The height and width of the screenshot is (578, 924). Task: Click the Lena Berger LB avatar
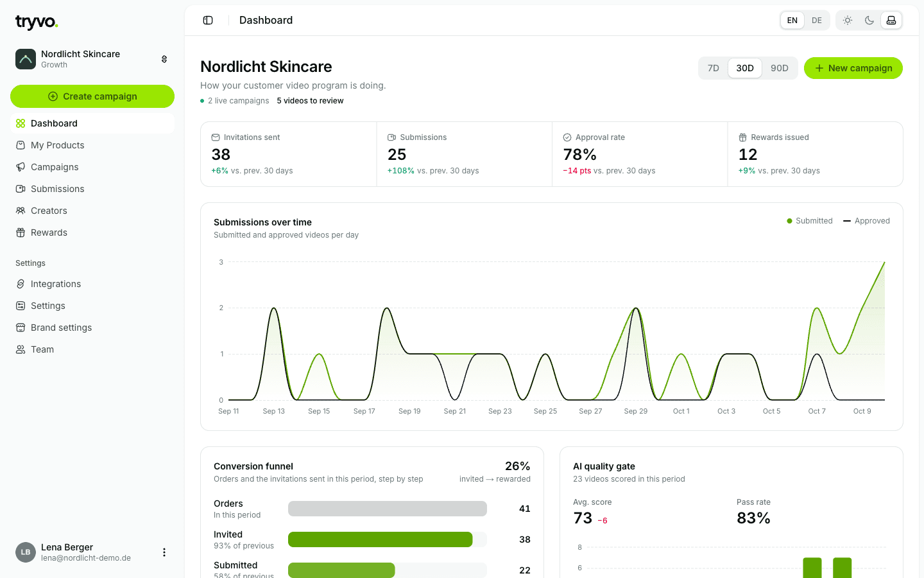(x=26, y=552)
